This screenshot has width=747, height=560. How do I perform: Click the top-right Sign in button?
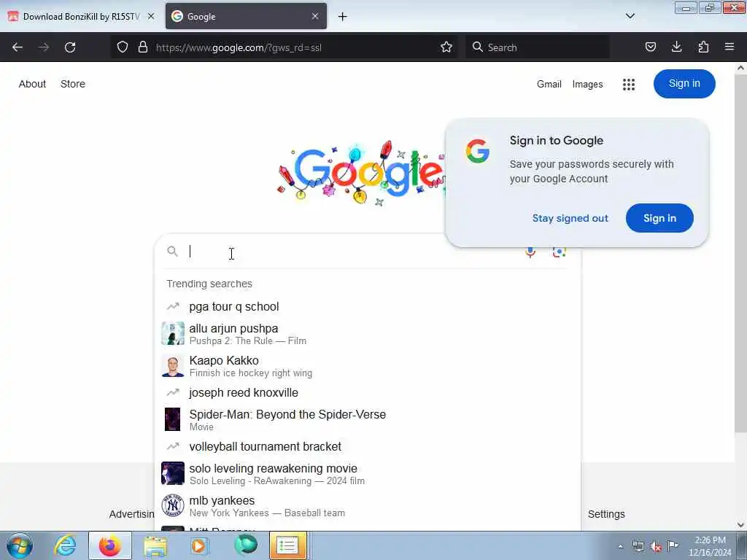click(684, 84)
